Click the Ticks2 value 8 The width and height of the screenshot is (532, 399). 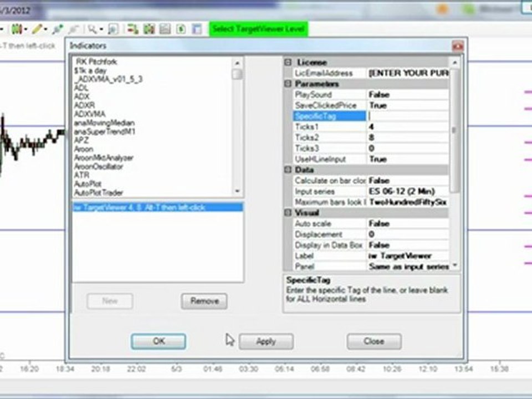tap(408, 138)
